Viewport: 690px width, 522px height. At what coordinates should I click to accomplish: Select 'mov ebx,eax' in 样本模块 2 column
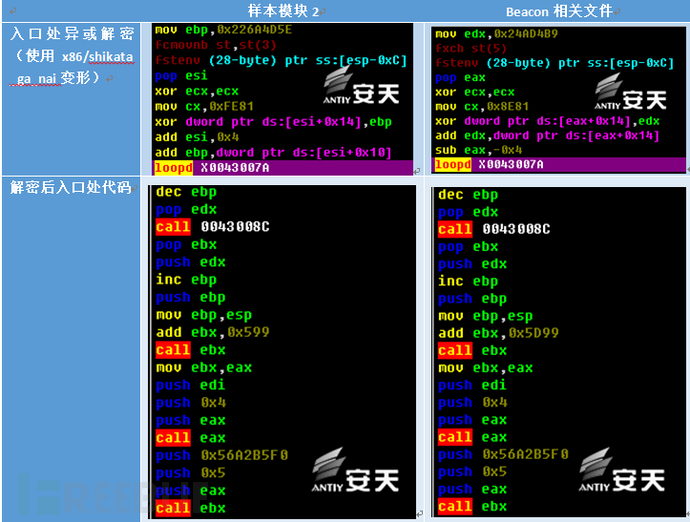pos(204,368)
